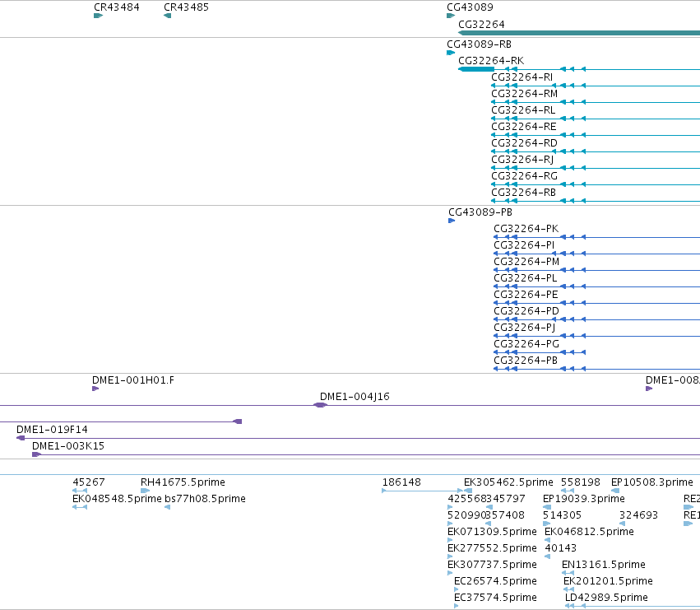
Task: Select EST EP10508.3prime
Action: [x=651, y=482]
